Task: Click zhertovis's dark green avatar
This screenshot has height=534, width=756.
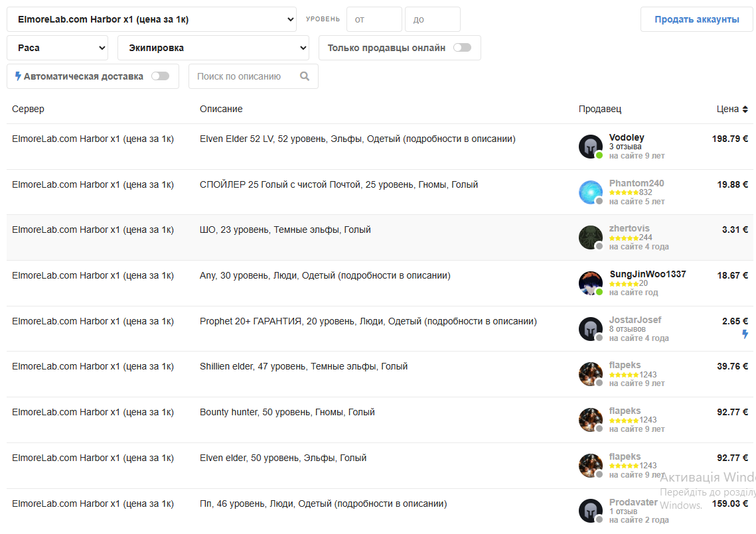Action: (590, 237)
